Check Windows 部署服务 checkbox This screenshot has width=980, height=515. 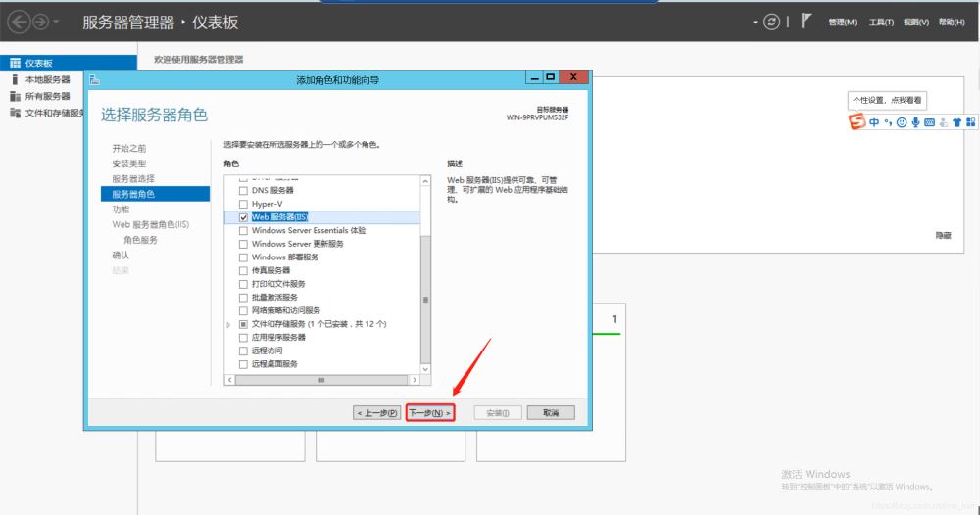243,257
